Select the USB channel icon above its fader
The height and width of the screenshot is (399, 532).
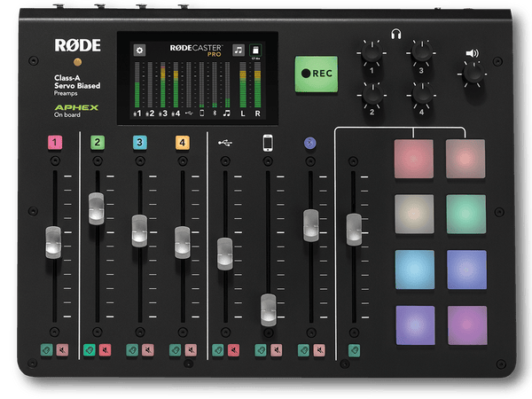click(225, 143)
